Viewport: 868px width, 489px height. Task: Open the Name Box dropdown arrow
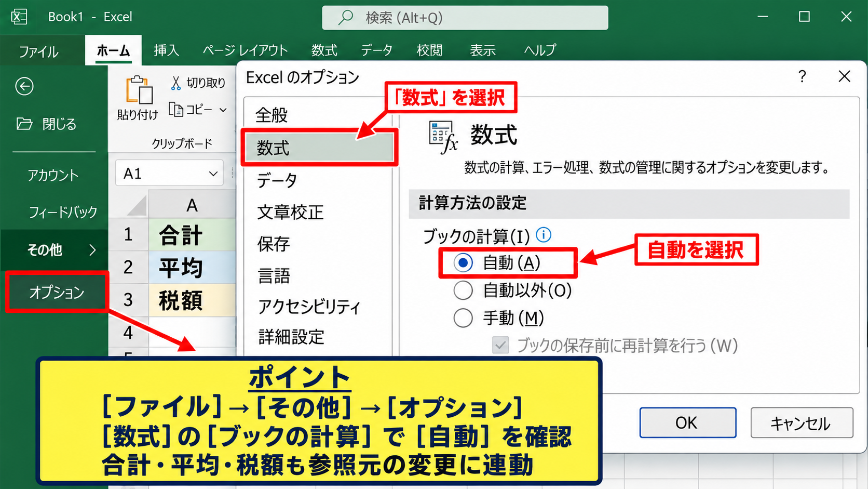click(x=213, y=174)
